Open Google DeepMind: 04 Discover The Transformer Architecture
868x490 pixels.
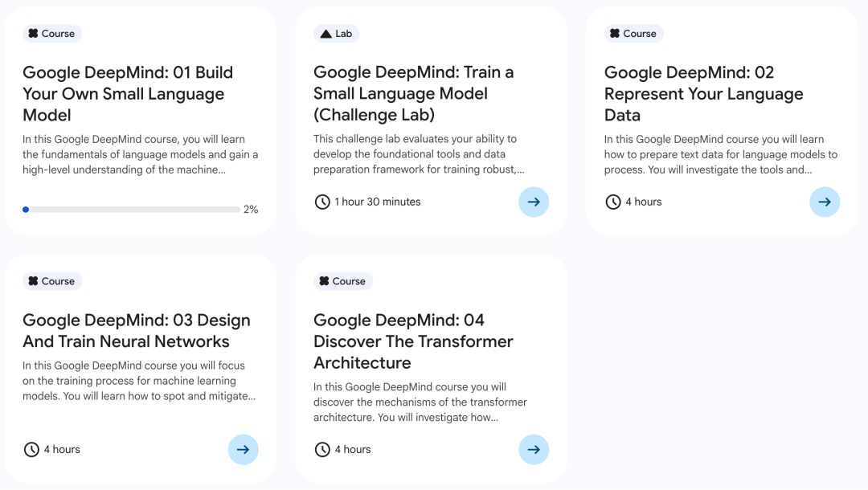coord(413,341)
